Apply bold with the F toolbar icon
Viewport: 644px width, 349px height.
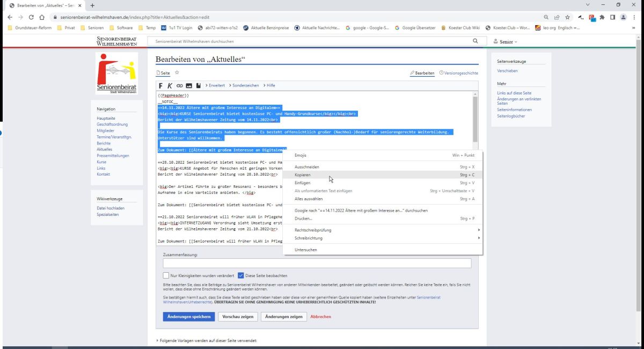(161, 86)
